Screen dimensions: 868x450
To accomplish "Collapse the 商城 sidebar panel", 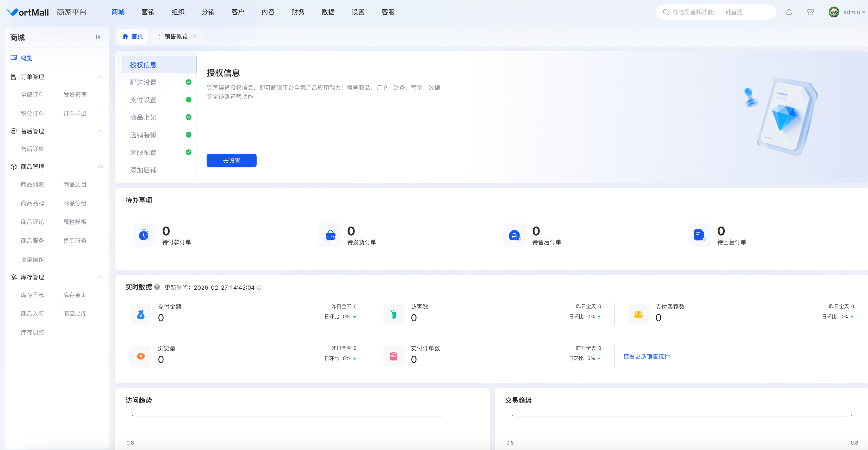I will [x=98, y=37].
